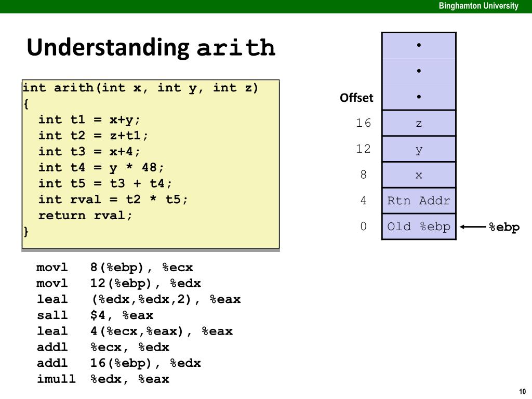The image size is (532, 399).
Task: Select the line 'int t5 = t3 + t4;'
Action: pyautogui.click(x=105, y=183)
